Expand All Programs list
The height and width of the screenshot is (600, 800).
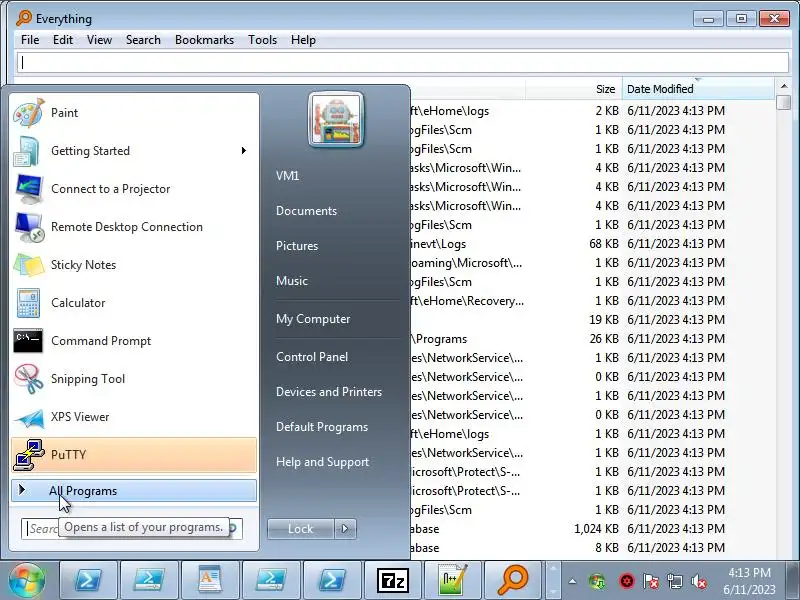tap(134, 491)
